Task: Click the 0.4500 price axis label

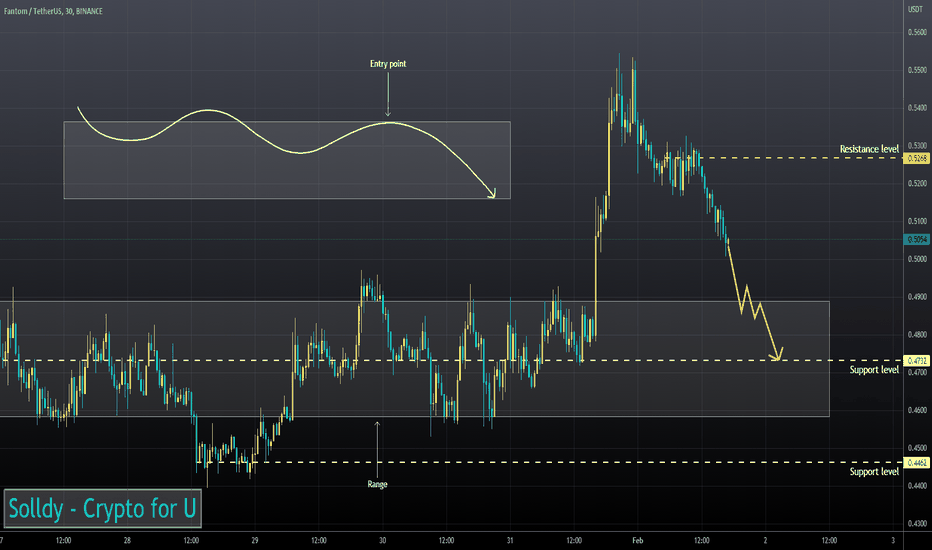Action: 917,448
